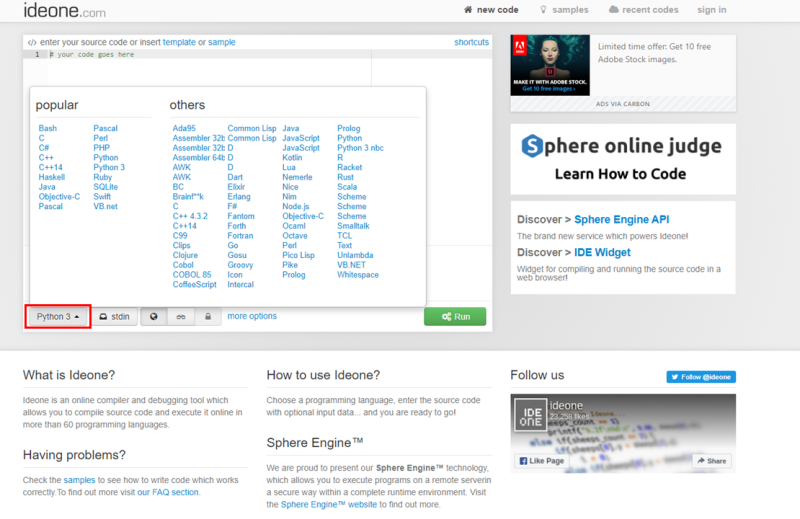The height and width of the screenshot is (519, 800).
Task: Open our FAQ section link
Action: pos(168,492)
